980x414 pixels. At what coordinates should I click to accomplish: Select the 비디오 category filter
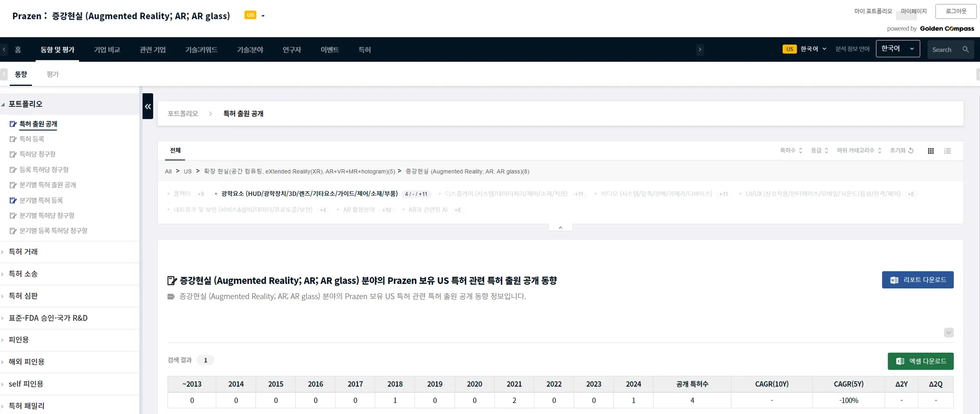pos(657,194)
